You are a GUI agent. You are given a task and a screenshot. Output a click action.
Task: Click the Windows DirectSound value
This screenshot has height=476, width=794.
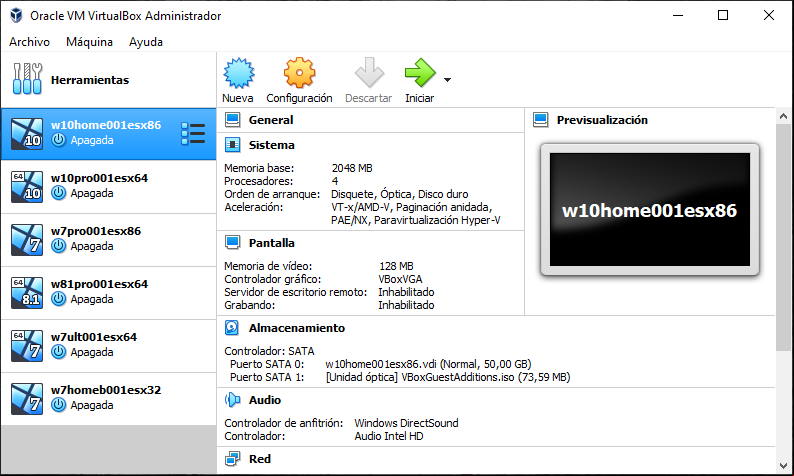click(x=406, y=423)
